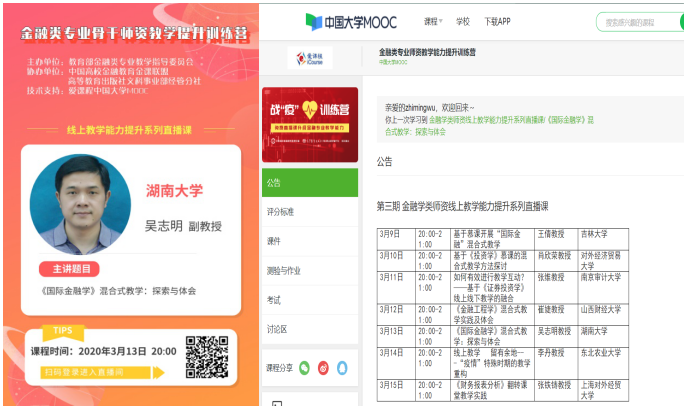Go to the 学校 page
The image size is (684, 410).
coord(462,21)
